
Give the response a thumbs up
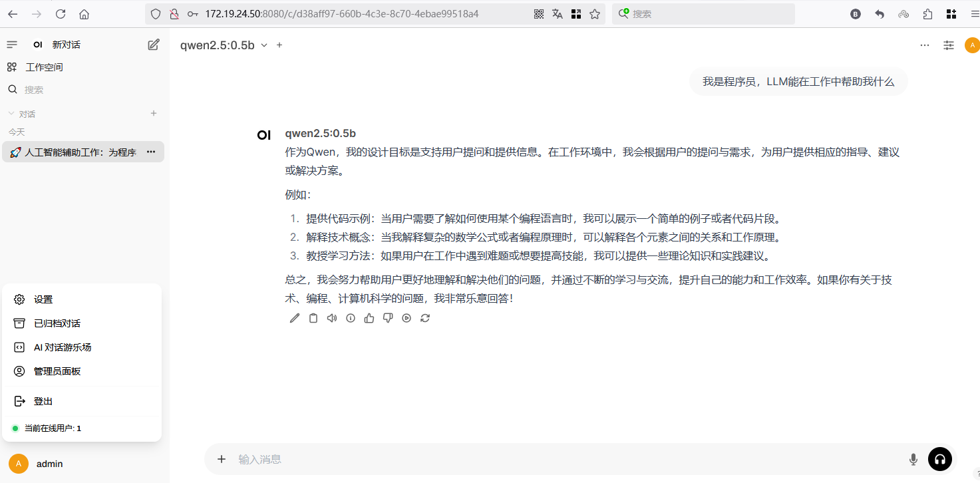[369, 318]
